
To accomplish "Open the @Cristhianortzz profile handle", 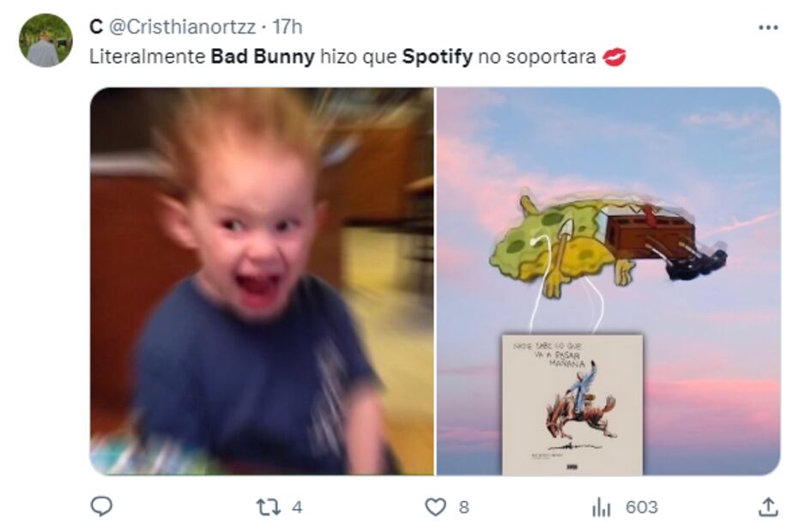I will (x=183, y=27).
